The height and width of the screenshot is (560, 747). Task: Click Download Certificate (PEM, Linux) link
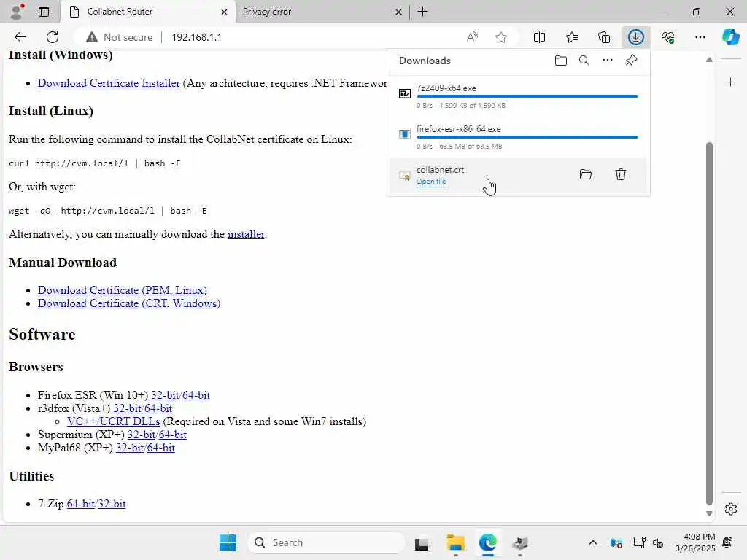click(123, 290)
